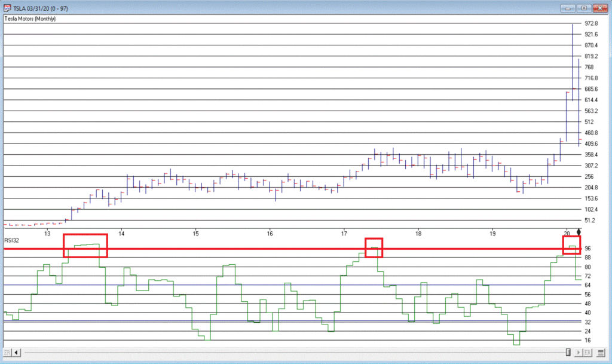
Task: Click the 88 level on the RSI scale
Action: (x=587, y=258)
